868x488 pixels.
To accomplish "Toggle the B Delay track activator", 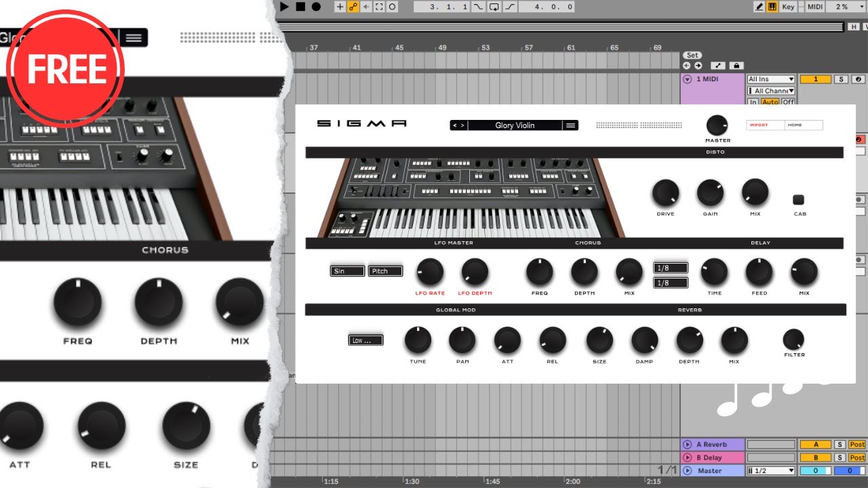I will (x=816, y=457).
